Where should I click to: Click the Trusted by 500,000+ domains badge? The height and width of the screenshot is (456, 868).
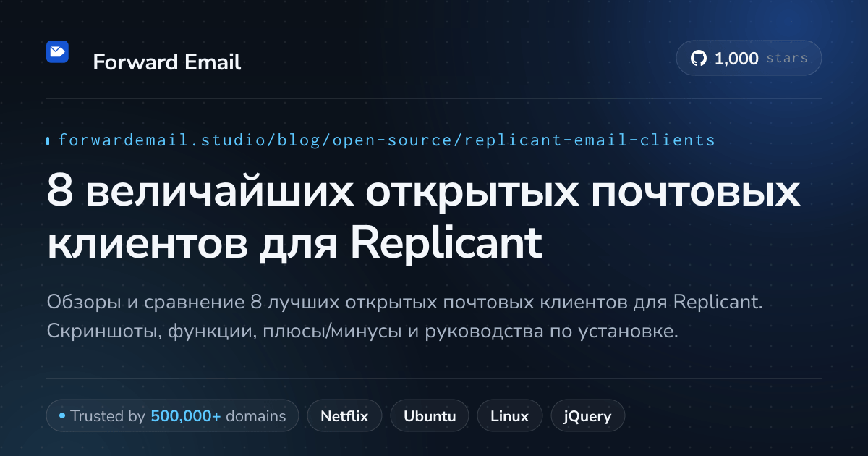(172, 416)
